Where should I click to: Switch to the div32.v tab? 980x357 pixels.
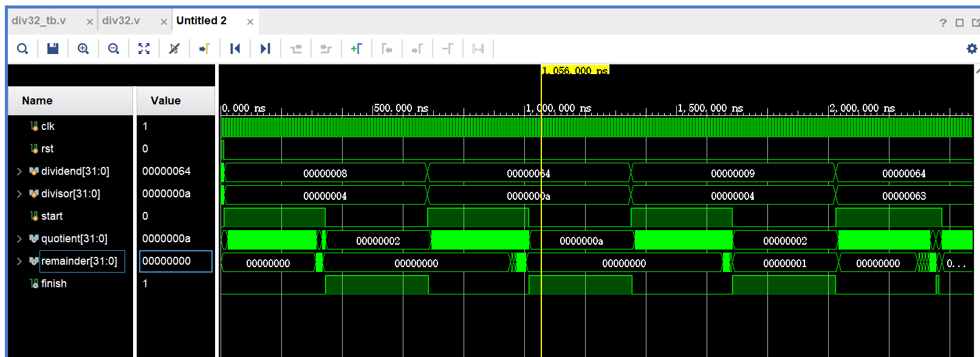(x=121, y=21)
